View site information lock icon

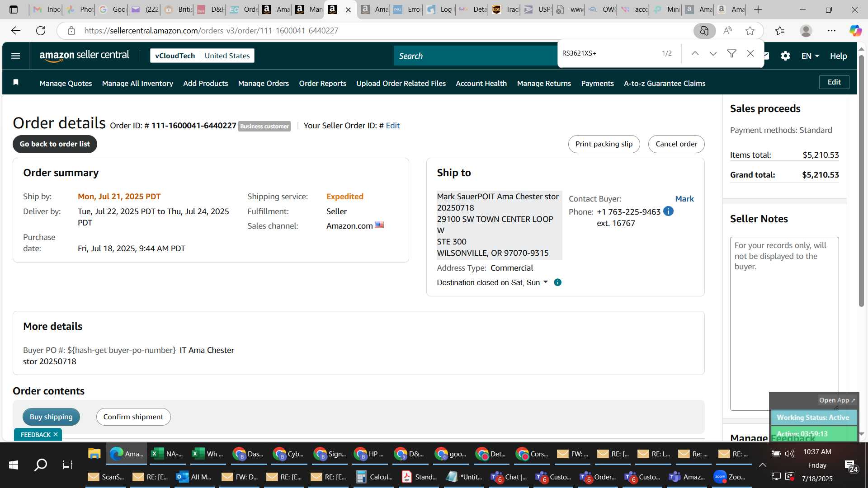pos(71,30)
